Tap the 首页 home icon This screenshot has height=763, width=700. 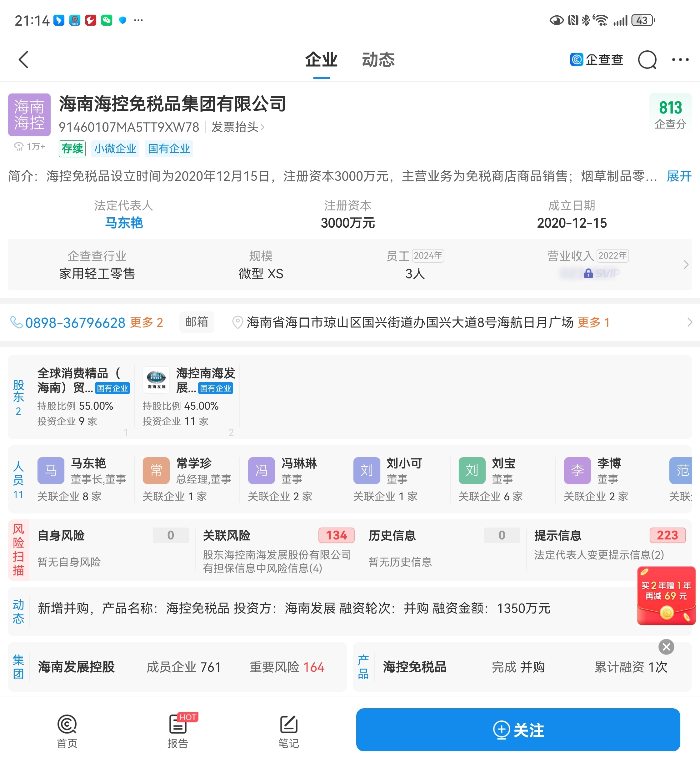[67, 731]
